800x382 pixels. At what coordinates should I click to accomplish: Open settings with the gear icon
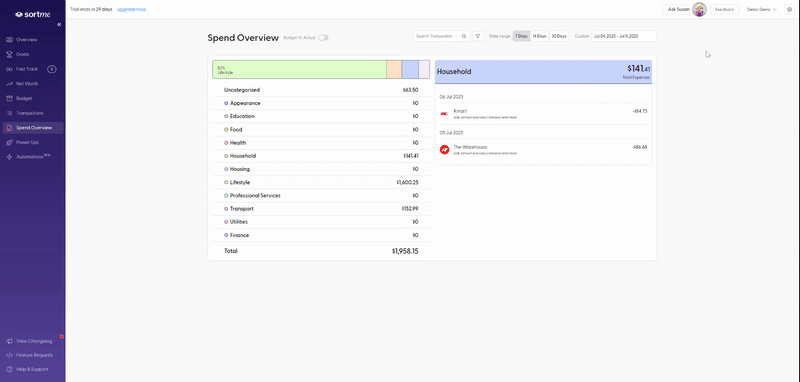click(x=789, y=9)
